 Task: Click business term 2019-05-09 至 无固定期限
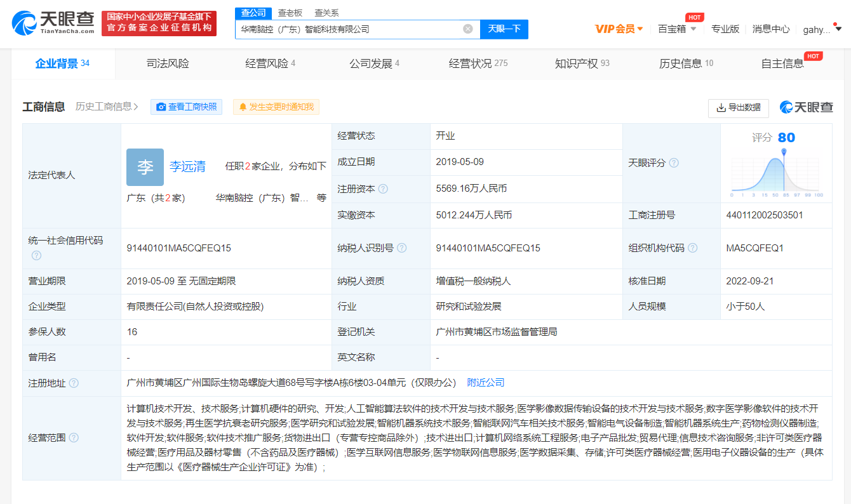tap(181, 281)
